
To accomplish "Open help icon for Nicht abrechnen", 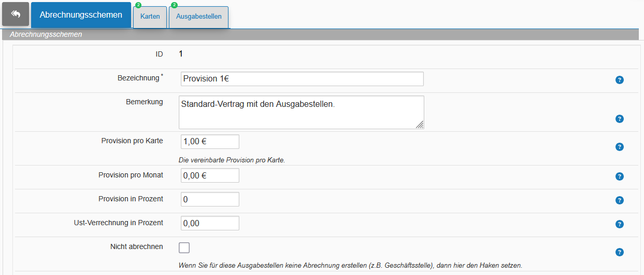I will [619, 252].
